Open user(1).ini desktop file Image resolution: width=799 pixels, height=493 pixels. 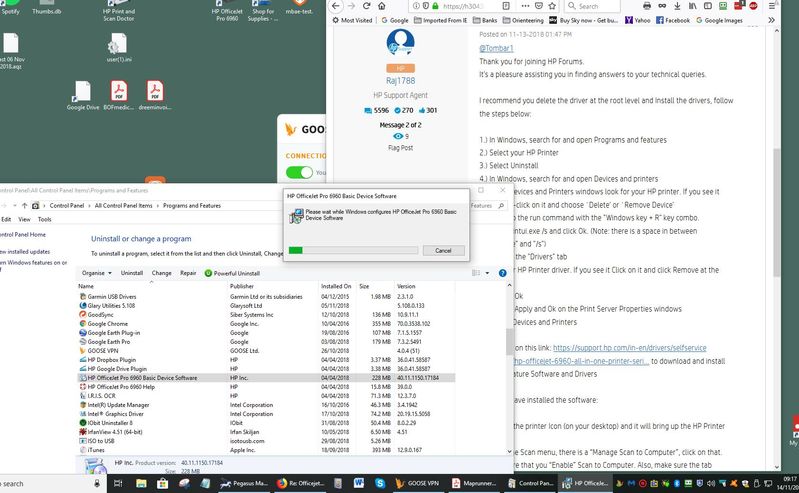[x=118, y=47]
